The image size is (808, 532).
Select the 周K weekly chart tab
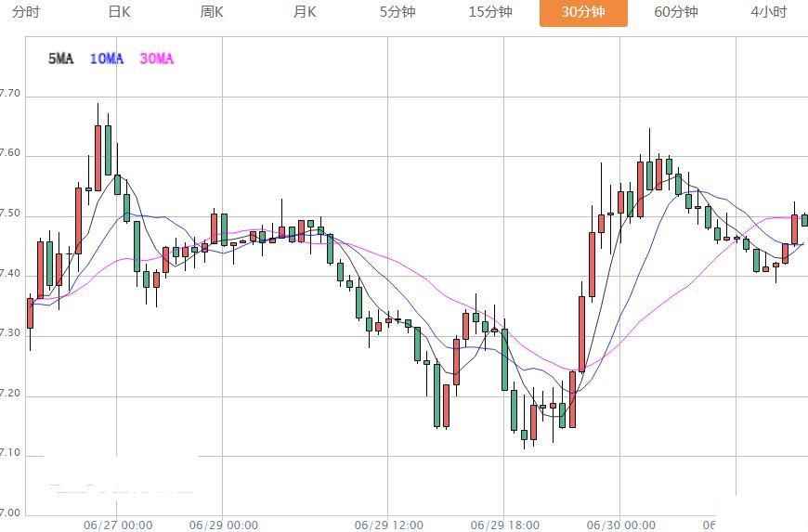pyautogui.click(x=212, y=12)
